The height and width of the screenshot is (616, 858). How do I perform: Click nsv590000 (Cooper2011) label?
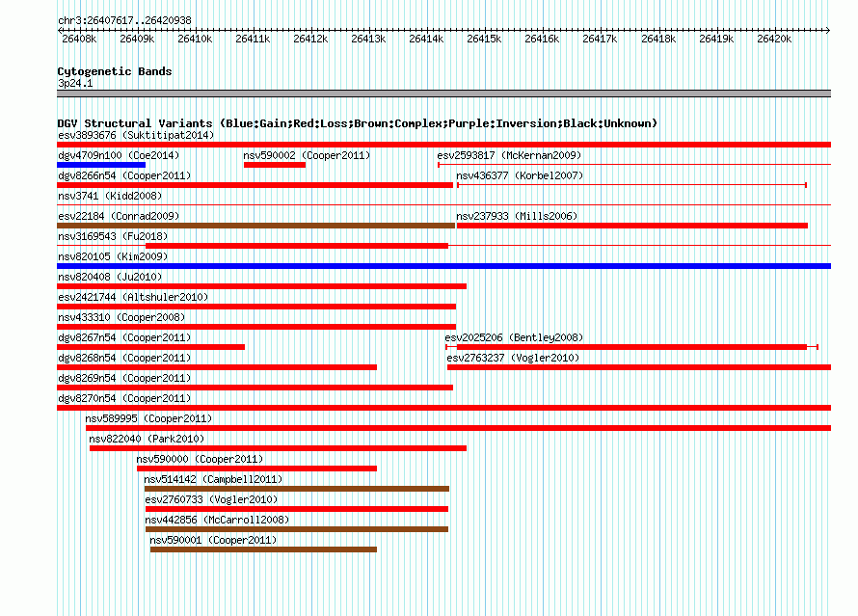click(x=200, y=459)
